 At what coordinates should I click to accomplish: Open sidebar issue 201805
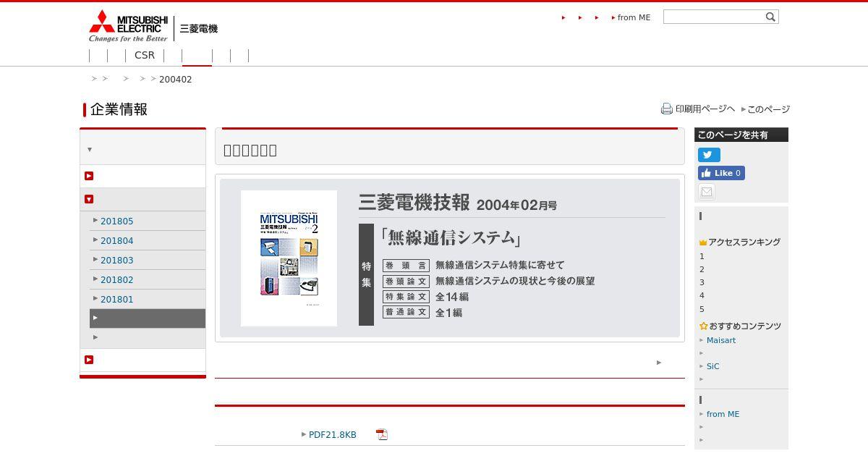116,221
